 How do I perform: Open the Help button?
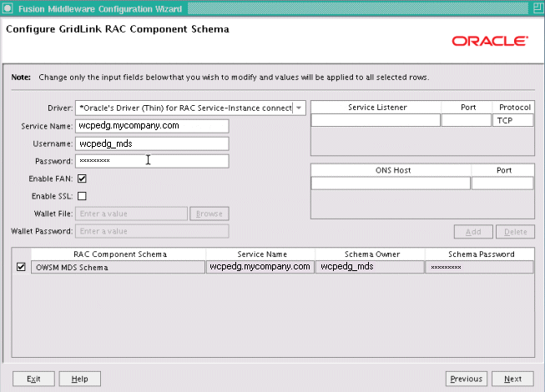point(80,379)
